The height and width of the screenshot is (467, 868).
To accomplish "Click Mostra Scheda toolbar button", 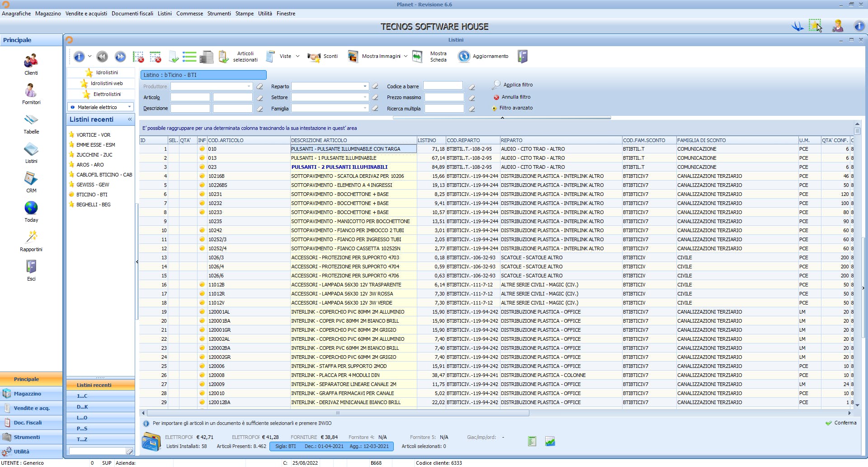I will (430, 57).
